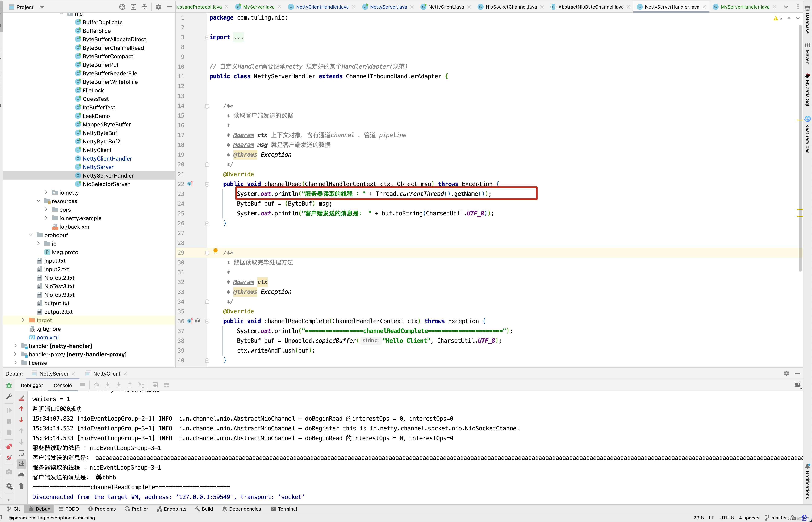
Task: Open Git tool window
Action: (x=14, y=508)
